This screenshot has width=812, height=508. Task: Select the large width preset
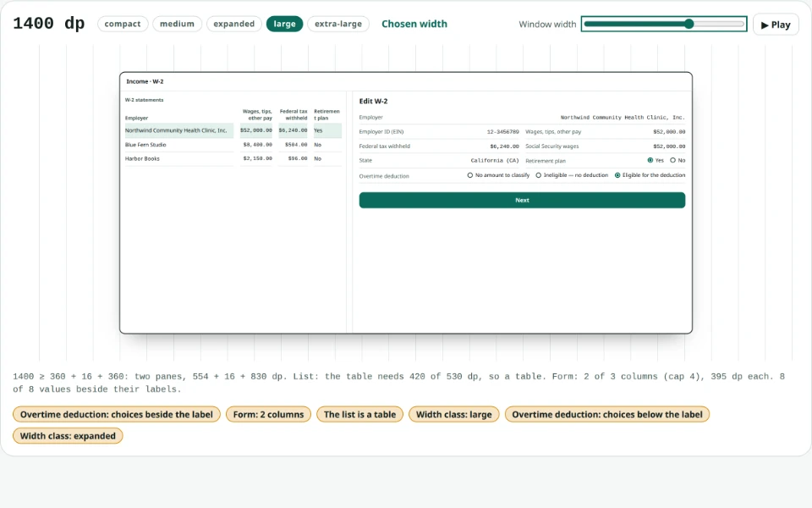pos(284,24)
